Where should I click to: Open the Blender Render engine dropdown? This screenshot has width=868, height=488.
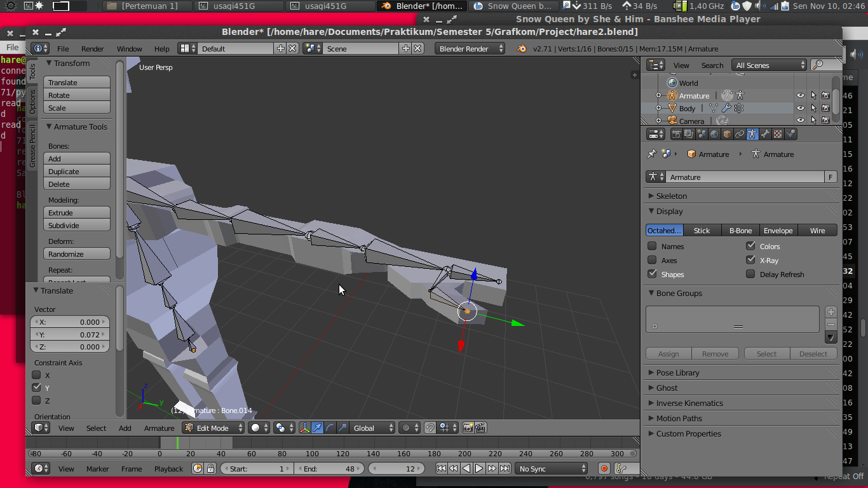(470, 48)
